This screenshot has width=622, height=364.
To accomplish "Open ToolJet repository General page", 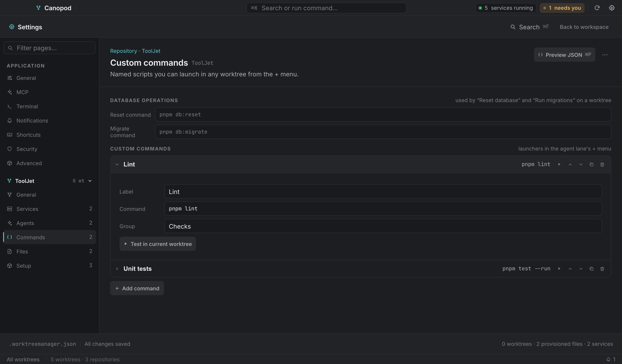I will [x=49, y=195].
